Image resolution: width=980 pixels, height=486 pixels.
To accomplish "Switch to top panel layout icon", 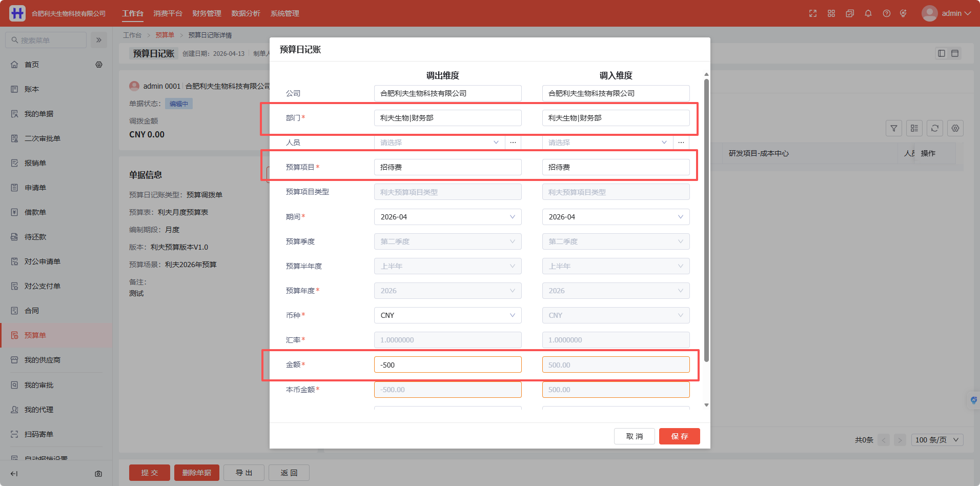I will [955, 53].
